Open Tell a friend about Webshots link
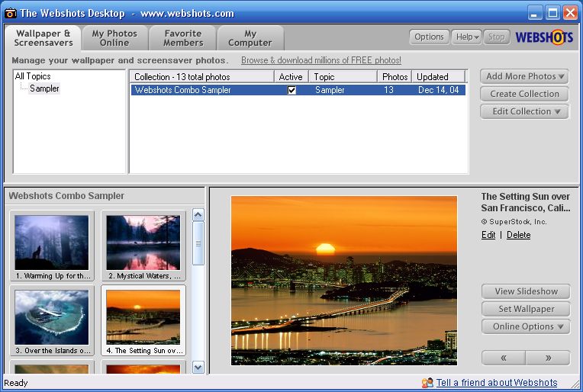Image resolution: width=583 pixels, height=392 pixels. (497, 382)
